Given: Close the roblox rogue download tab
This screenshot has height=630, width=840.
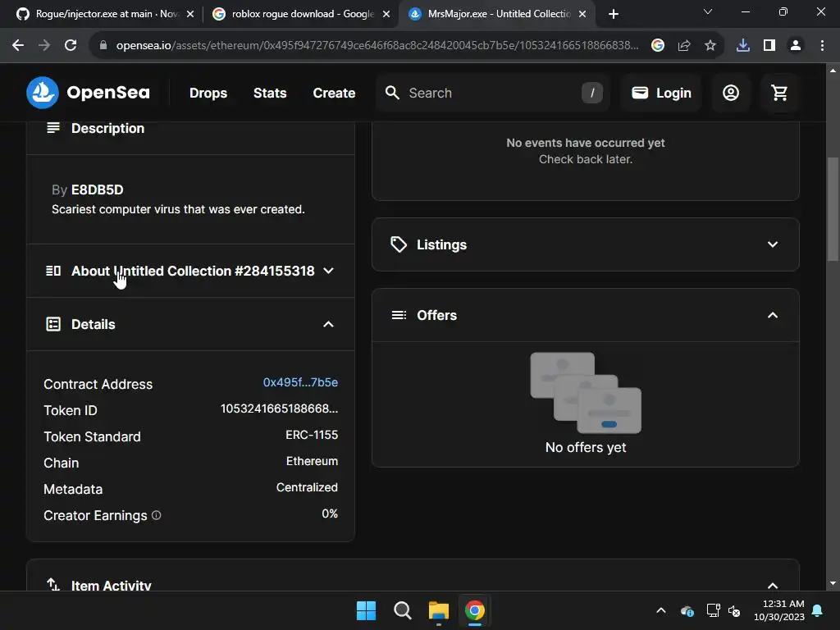Looking at the screenshot, I should coord(386,14).
